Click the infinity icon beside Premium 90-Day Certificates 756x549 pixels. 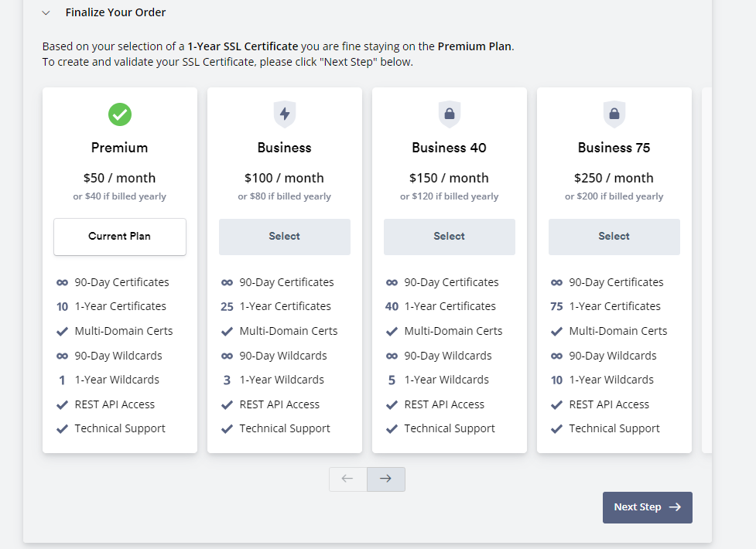[62, 283]
